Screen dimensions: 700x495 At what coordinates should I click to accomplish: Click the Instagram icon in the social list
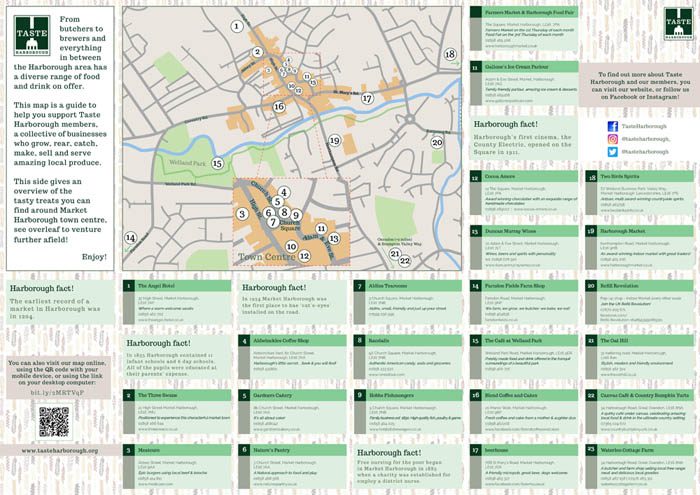(x=613, y=139)
